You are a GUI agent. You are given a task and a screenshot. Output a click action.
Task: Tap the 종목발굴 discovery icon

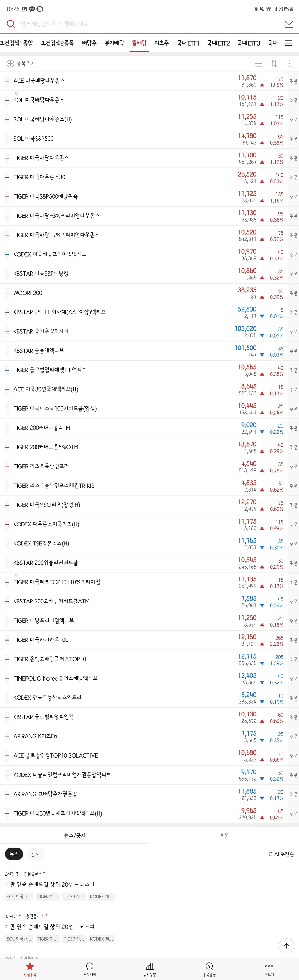tap(209, 966)
